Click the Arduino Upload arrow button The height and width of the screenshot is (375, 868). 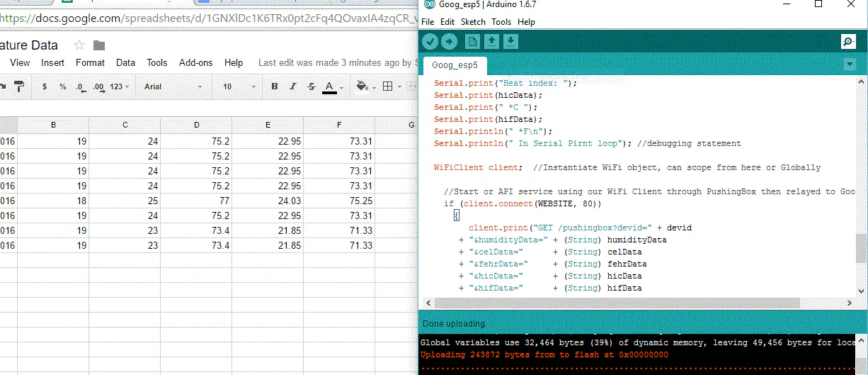pos(449,42)
